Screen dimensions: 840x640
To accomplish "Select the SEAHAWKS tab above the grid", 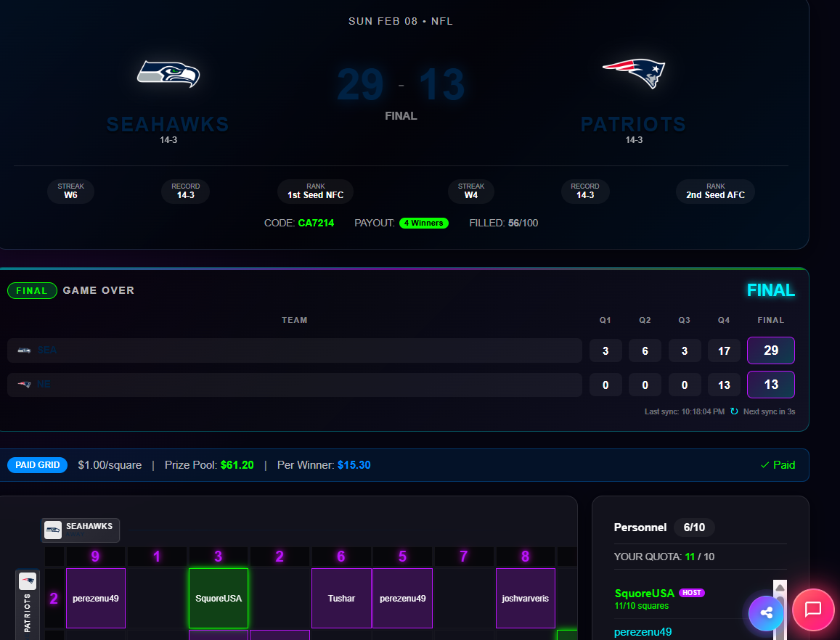I will pyautogui.click(x=80, y=530).
